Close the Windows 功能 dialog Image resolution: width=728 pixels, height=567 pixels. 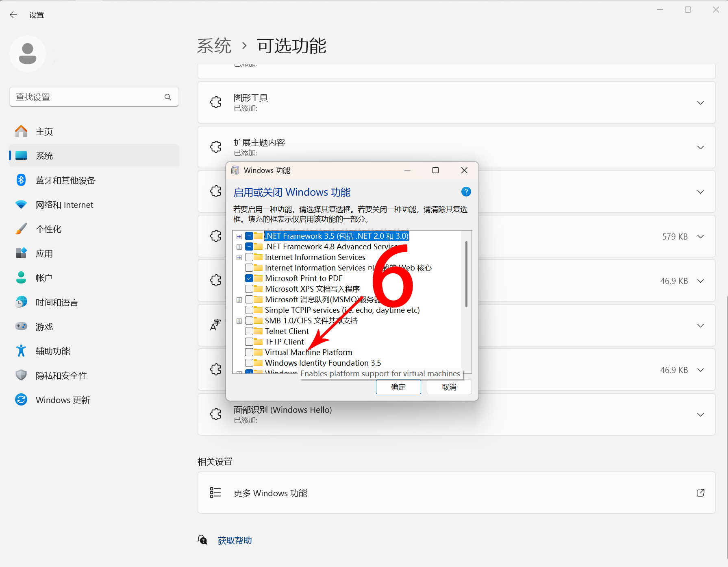coord(464,170)
